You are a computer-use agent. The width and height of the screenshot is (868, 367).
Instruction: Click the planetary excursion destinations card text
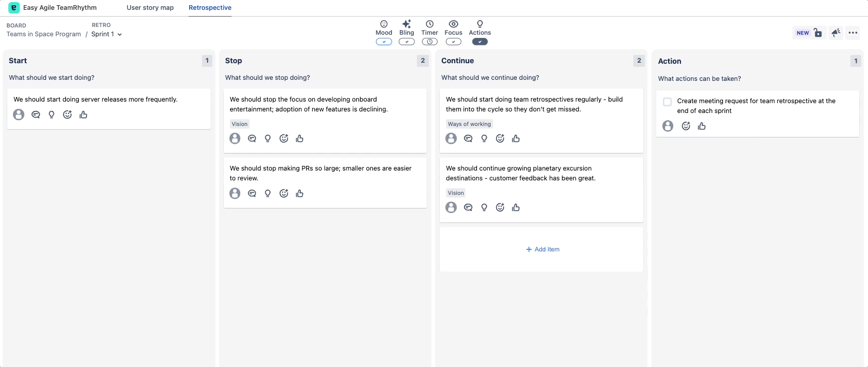click(520, 173)
